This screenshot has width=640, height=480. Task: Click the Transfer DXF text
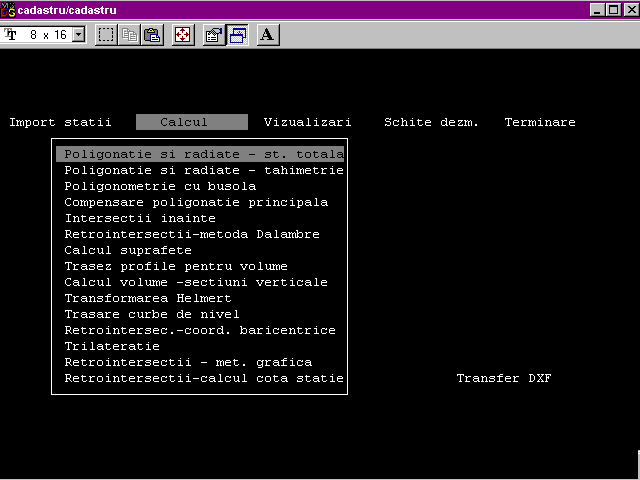[504, 378]
